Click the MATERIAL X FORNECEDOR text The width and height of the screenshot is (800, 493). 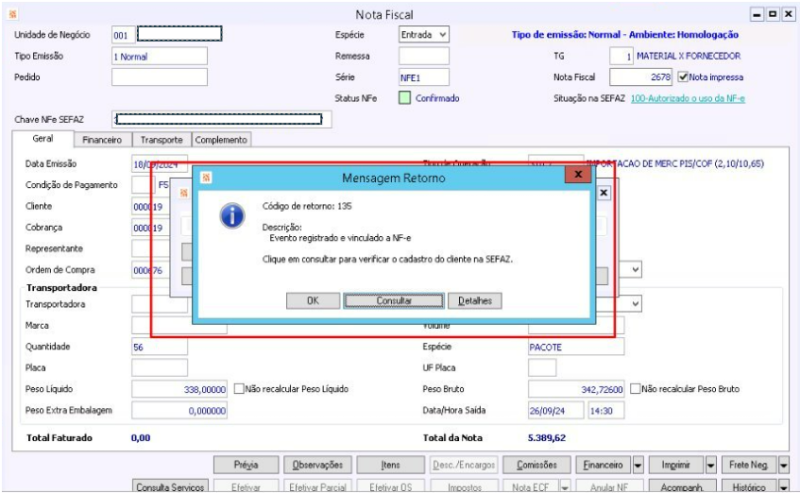(688, 56)
